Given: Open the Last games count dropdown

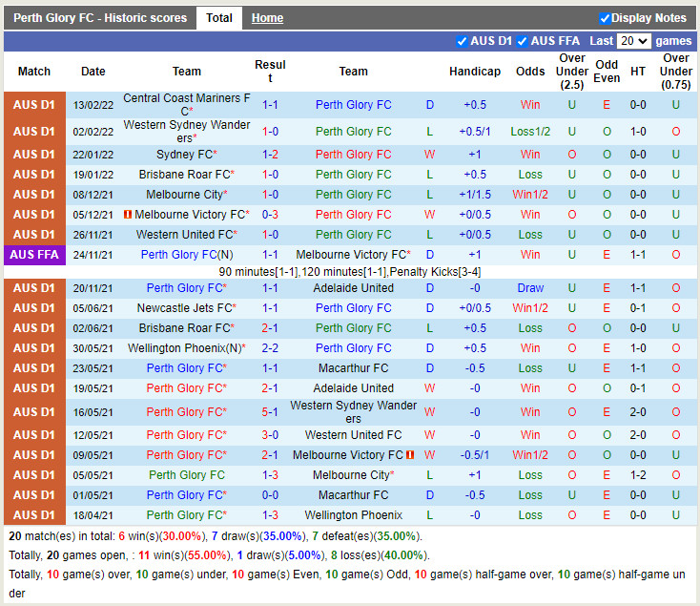Looking at the screenshot, I should 633,41.
